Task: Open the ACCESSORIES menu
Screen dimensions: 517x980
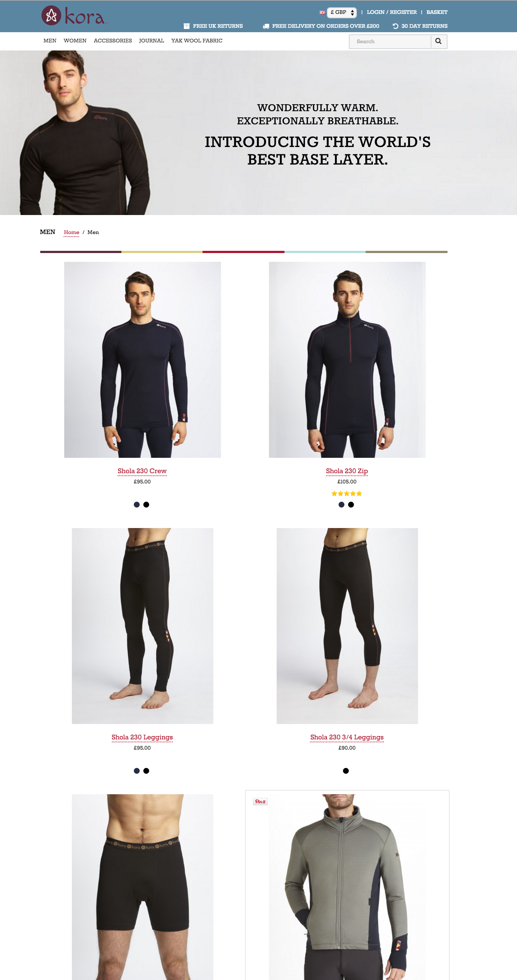Action: 113,41
